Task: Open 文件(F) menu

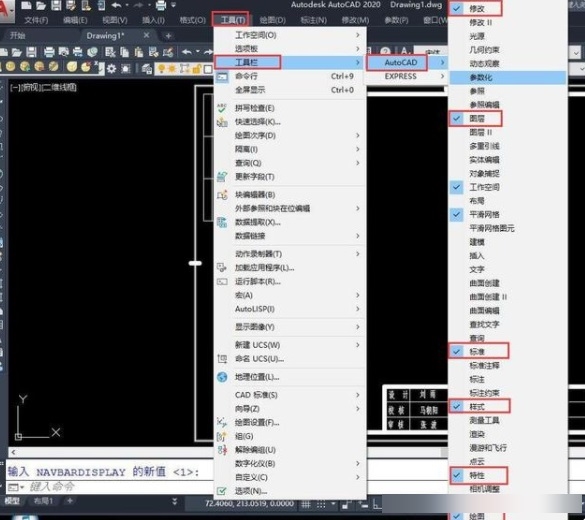Action: click(36, 20)
